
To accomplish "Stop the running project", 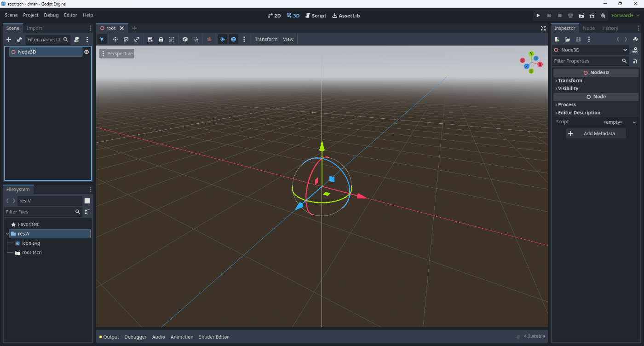I will coord(560,15).
